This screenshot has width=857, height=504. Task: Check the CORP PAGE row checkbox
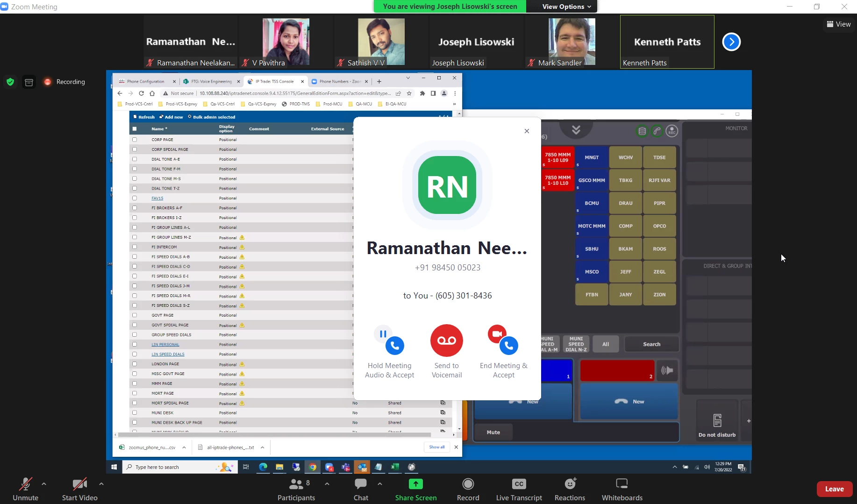(x=135, y=140)
